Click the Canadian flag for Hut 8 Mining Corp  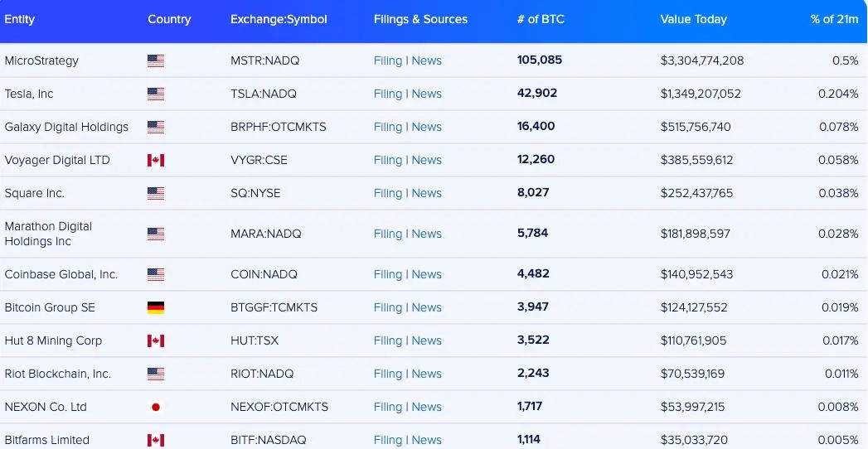click(156, 340)
